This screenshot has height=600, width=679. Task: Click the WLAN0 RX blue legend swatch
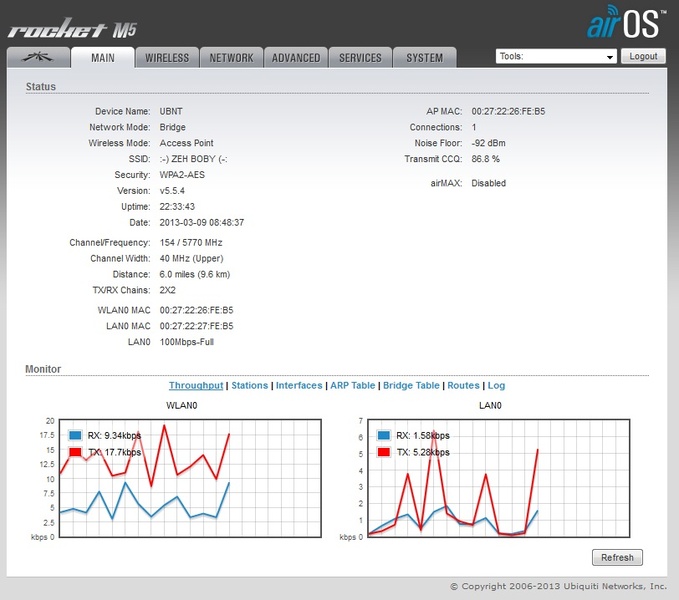[75, 435]
